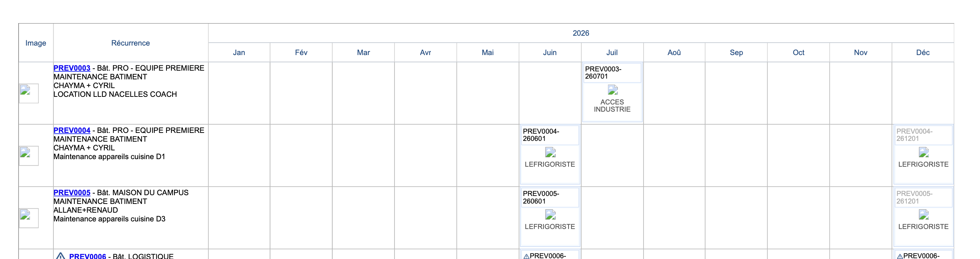Open the PREV0006 recurrence link
Image resolution: width=980 pixels, height=259 pixels.
pos(87,256)
